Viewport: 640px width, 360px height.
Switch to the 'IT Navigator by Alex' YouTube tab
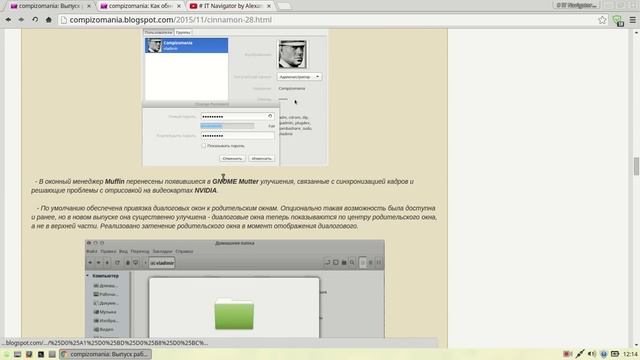click(229, 6)
